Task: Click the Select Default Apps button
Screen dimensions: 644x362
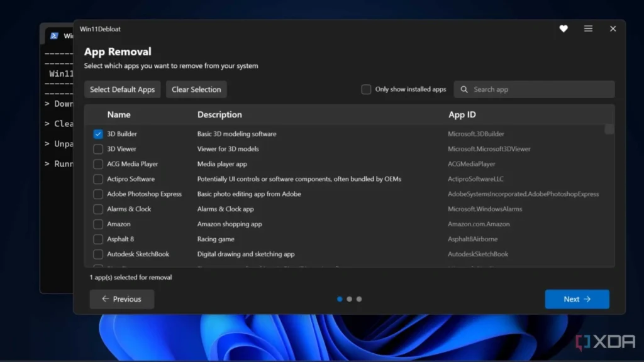Action: (x=122, y=89)
